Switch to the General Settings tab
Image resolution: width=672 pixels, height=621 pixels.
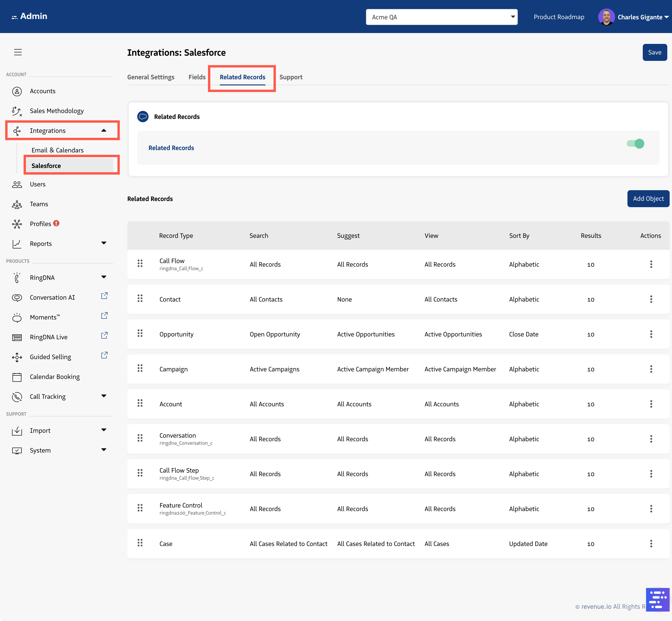point(151,77)
